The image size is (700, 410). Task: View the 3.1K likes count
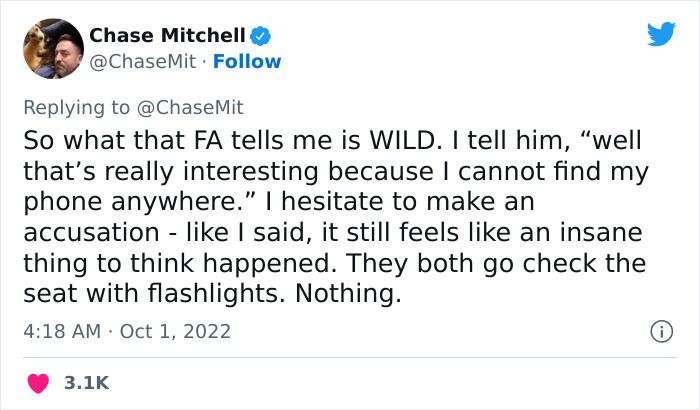(x=87, y=382)
